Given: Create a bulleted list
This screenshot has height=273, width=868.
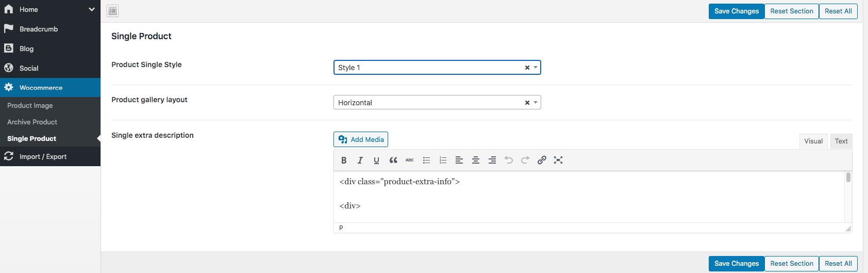Looking at the screenshot, I should click(426, 160).
